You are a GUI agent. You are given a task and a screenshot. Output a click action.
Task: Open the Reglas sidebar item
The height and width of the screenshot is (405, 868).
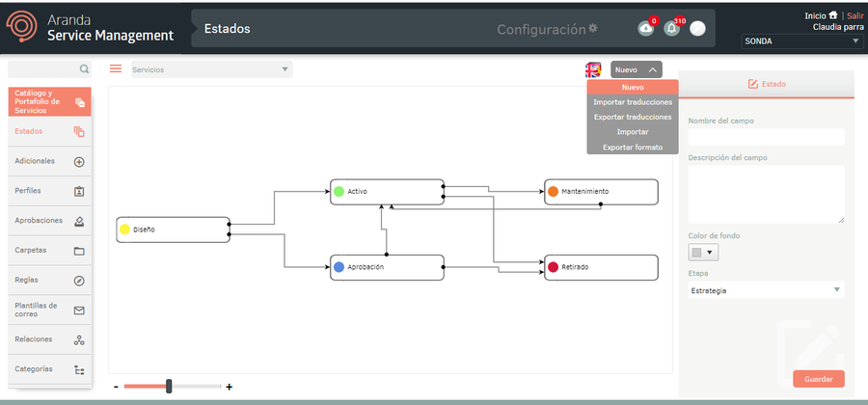coord(50,280)
